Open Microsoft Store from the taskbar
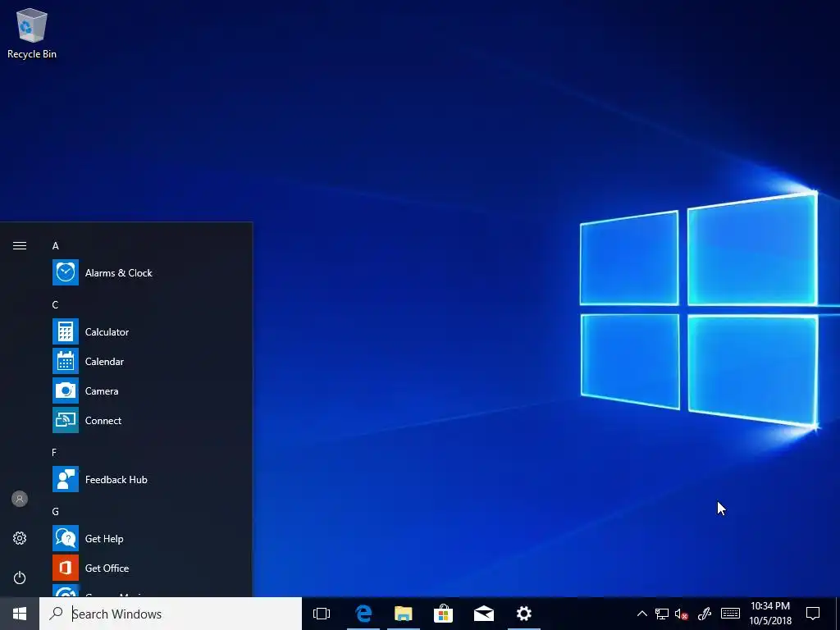840x630 pixels. [x=444, y=614]
